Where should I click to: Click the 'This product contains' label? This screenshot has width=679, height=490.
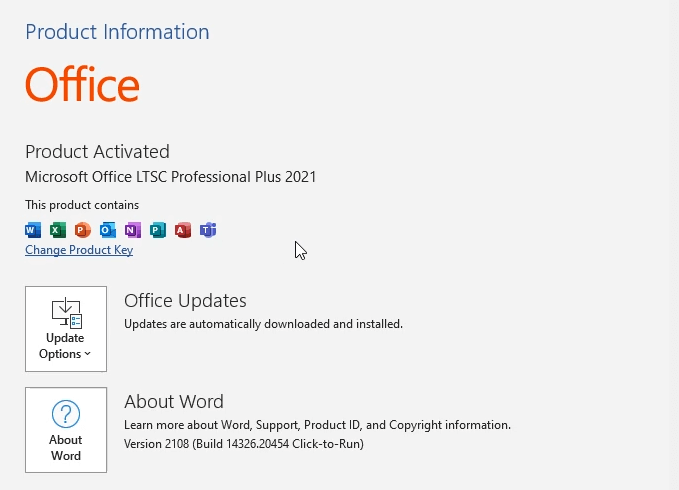pos(82,205)
